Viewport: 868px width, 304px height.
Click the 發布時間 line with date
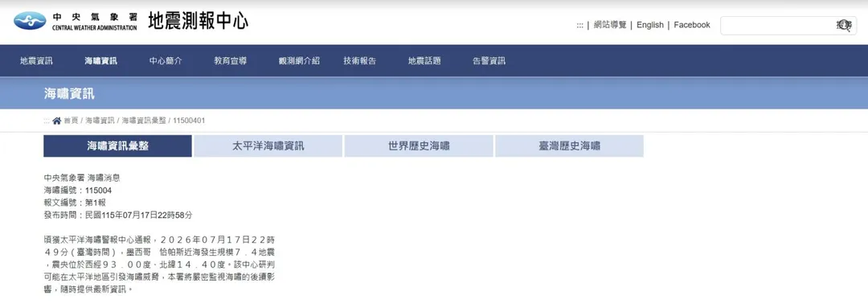click(118, 215)
